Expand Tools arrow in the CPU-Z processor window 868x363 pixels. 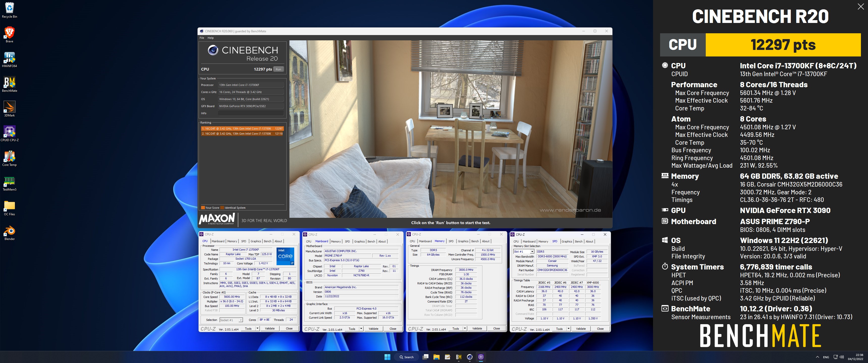click(x=257, y=328)
